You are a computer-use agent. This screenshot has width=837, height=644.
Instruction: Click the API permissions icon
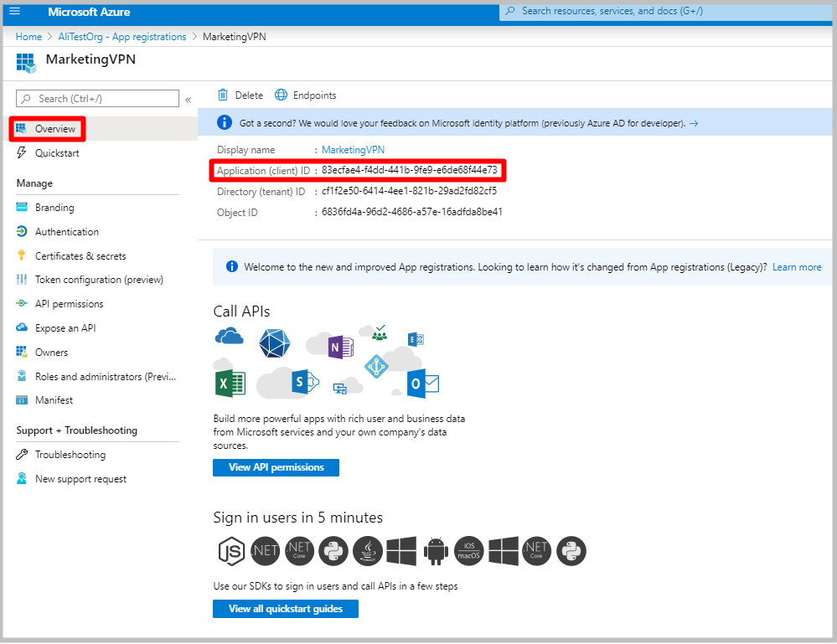tap(21, 304)
